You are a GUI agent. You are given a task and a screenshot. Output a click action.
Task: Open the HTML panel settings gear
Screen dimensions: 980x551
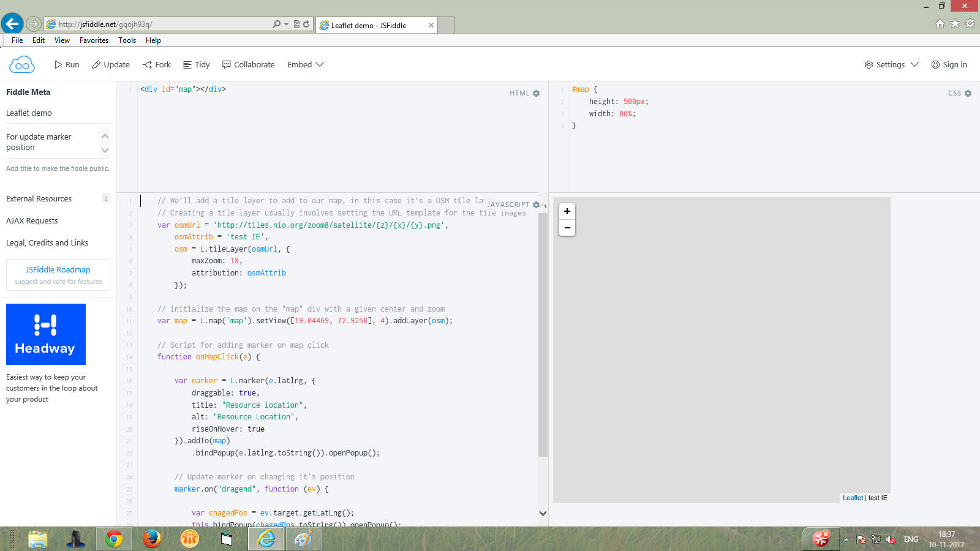pyautogui.click(x=536, y=93)
